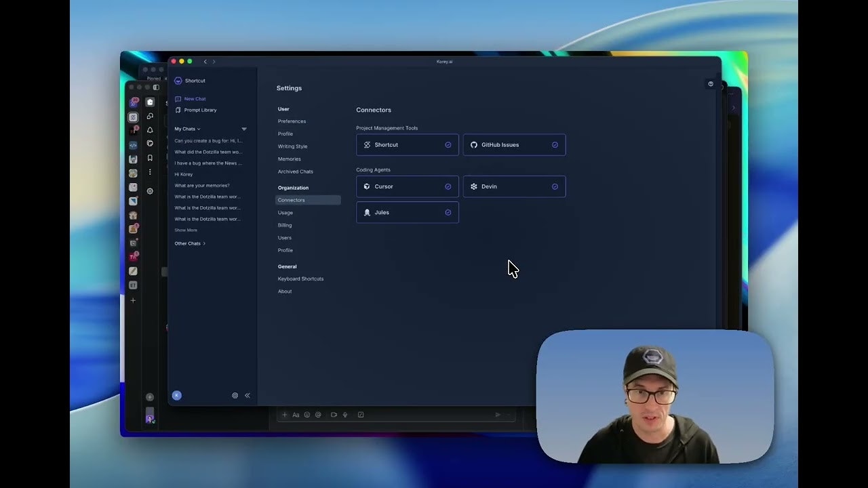The width and height of the screenshot is (868, 488).
Task: Click the Shortcut logo in sidebar header
Action: pos(178,81)
